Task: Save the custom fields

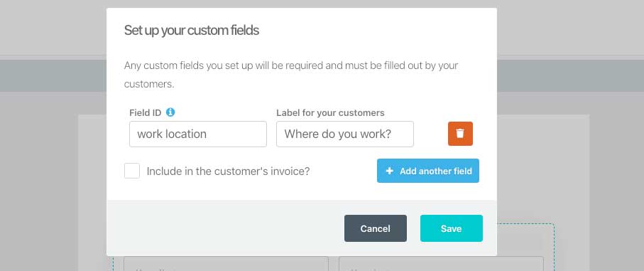Action: pyautogui.click(x=452, y=228)
